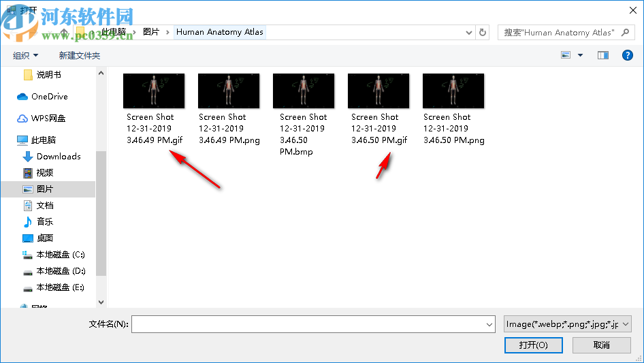Click the navigation pane scrollbar thumb

coord(101,213)
